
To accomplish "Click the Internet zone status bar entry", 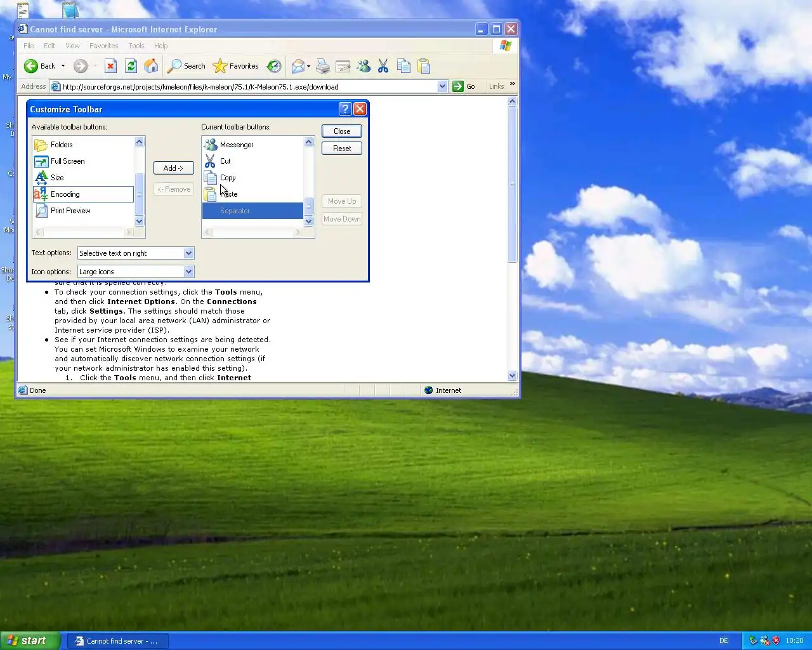I will (442, 390).
